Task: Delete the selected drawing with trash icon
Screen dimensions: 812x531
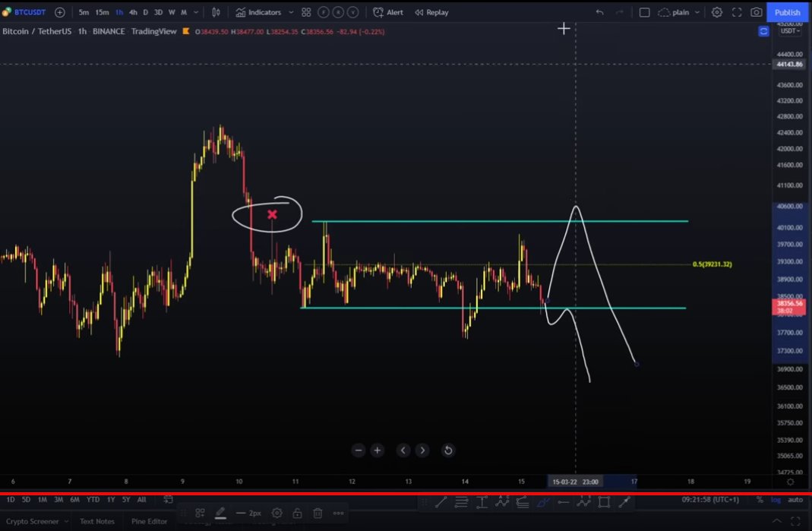Action: click(318, 513)
